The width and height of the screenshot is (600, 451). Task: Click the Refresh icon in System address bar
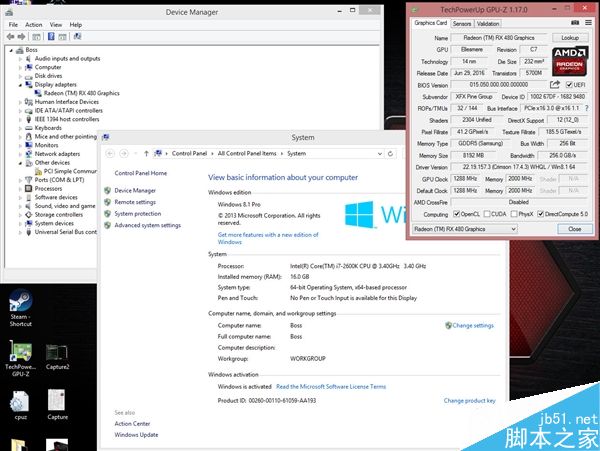(x=390, y=153)
